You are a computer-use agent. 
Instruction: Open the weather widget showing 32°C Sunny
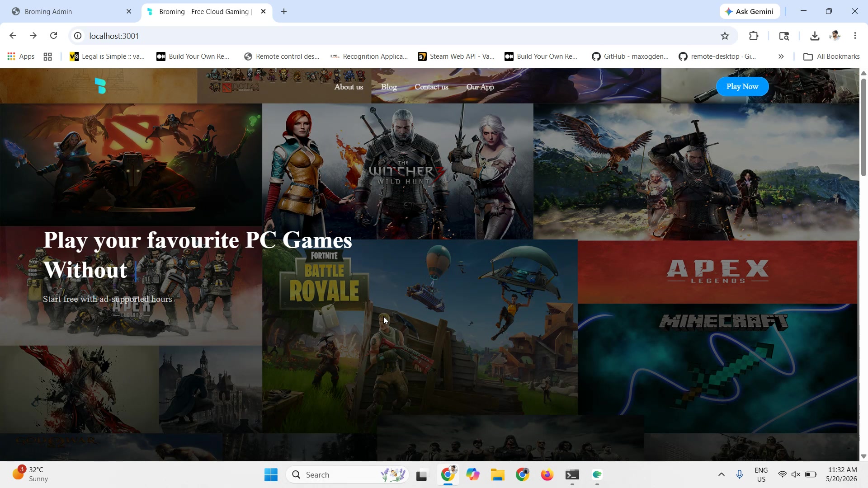coord(31,474)
